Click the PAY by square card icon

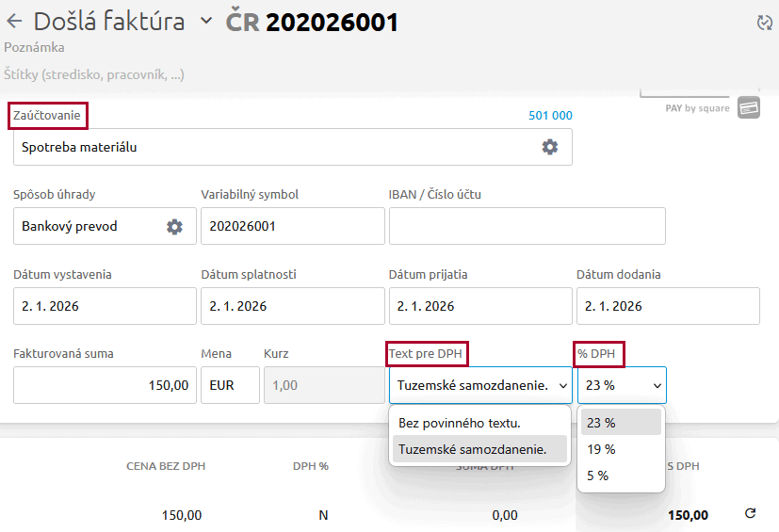(748, 107)
